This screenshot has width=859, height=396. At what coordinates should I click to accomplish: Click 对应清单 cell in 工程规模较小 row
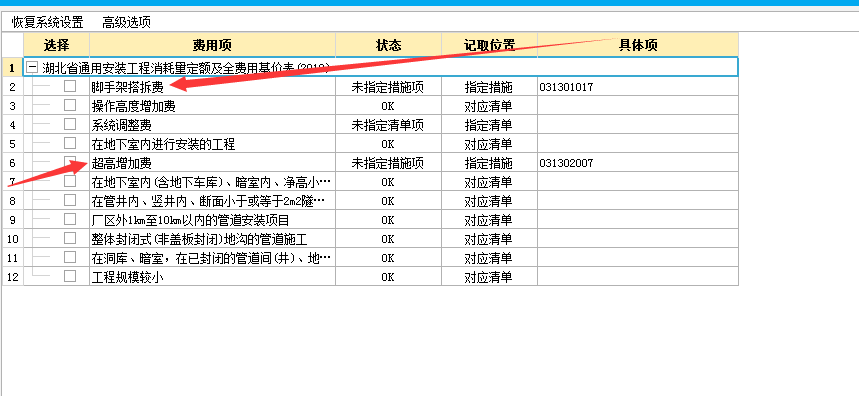pyautogui.click(x=489, y=277)
